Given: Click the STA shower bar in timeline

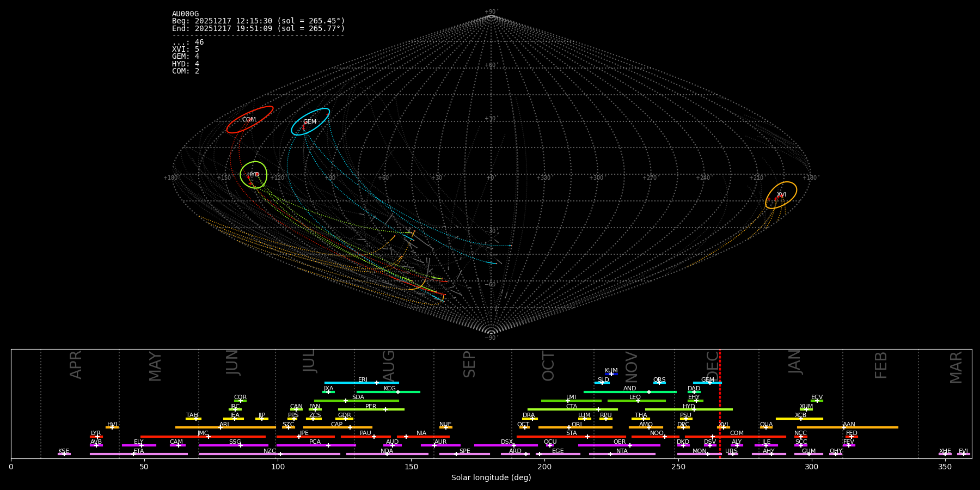Looking at the screenshot, I should click(571, 437).
